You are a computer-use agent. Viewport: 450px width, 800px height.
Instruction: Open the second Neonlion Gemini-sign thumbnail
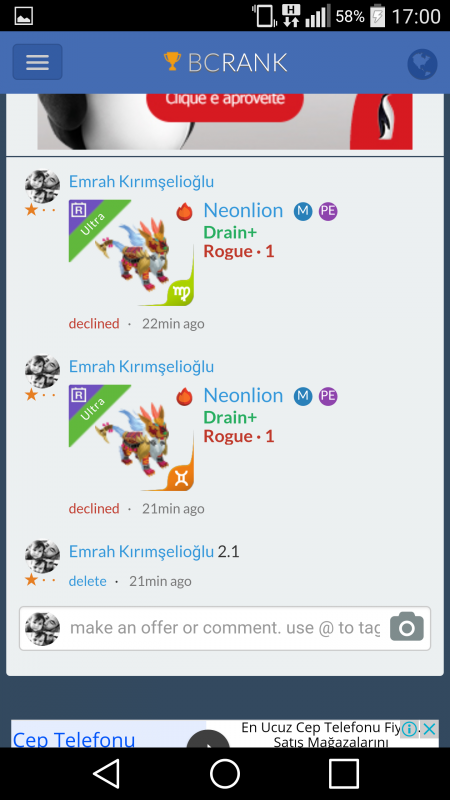click(131, 438)
